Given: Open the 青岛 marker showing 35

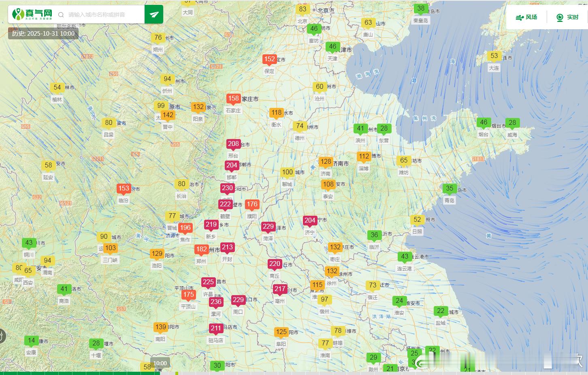Looking at the screenshot, I should [450, 189].
